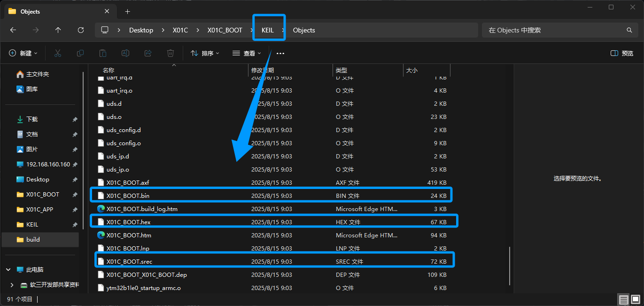Click the Delete trash icon
This screenshot has height=306, width=644.
click(x=171, y=54)
